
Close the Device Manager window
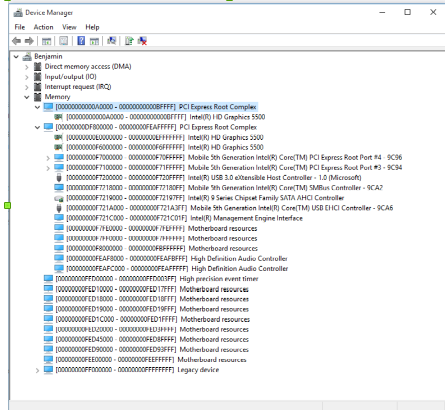(x=433, y=12)
